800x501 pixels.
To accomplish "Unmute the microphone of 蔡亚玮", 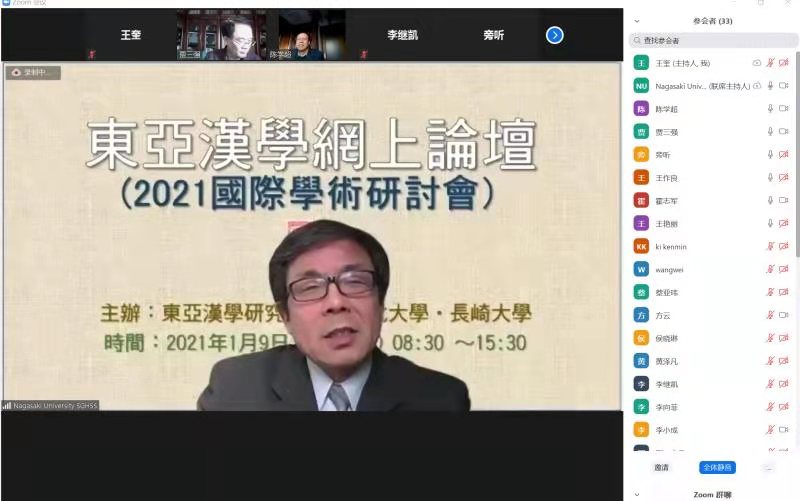I will click(x=770, y=292).
